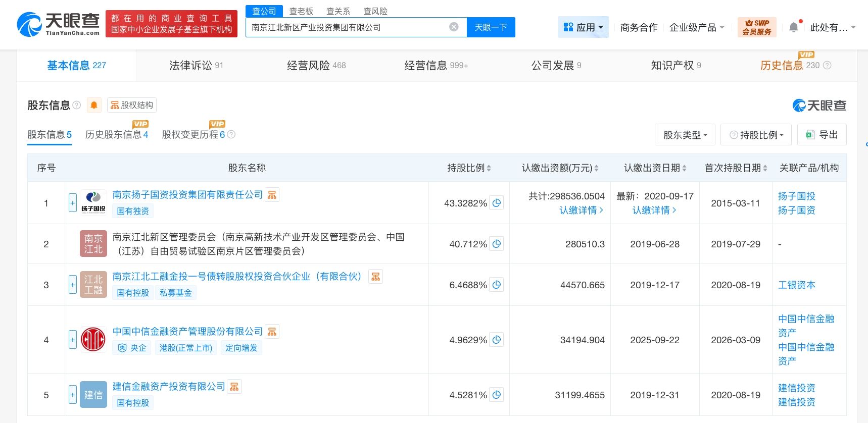Click the 天眼一下 search button
Viewport: 868px width, 423px height.
(x=491, y=27)
